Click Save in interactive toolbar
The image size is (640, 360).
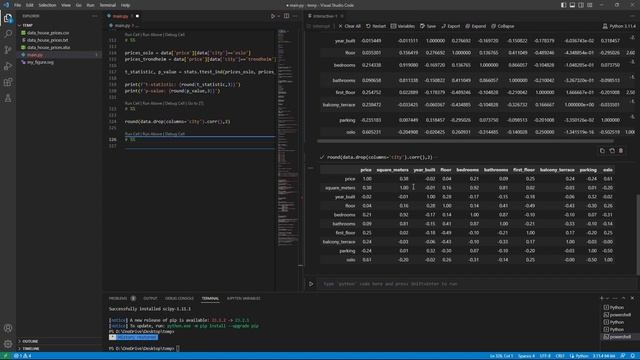[x=428, y=26]
